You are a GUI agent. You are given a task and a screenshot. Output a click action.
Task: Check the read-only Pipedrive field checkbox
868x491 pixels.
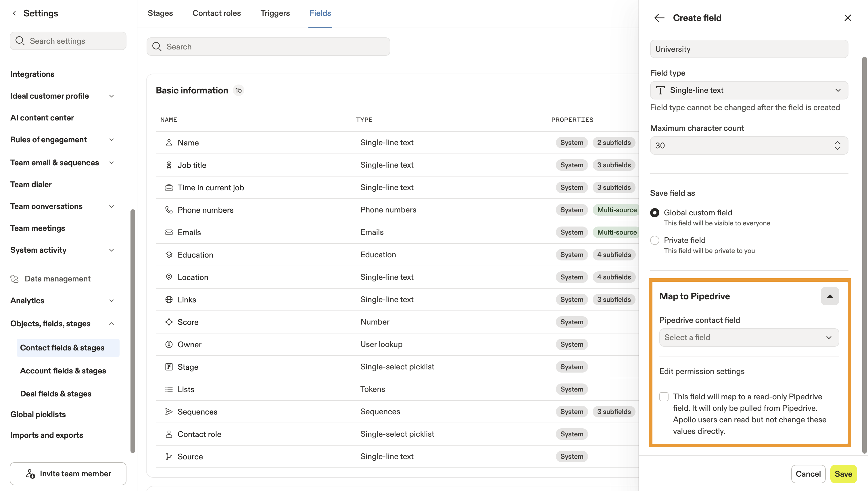coord(664,397)
